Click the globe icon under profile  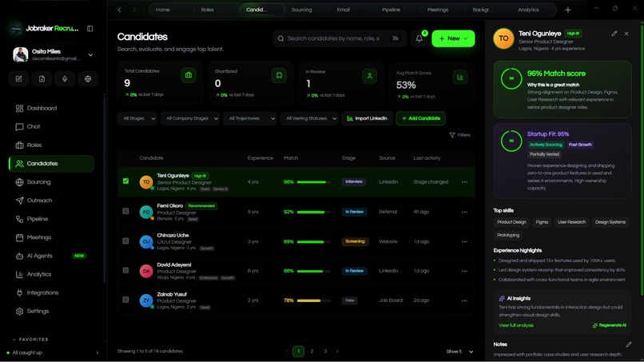coord(88,79)
